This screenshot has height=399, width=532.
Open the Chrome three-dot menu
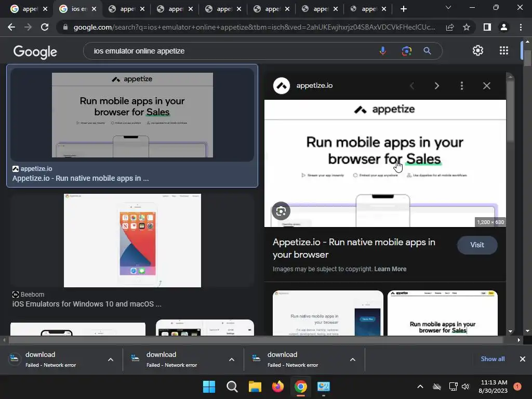point(521,27)
